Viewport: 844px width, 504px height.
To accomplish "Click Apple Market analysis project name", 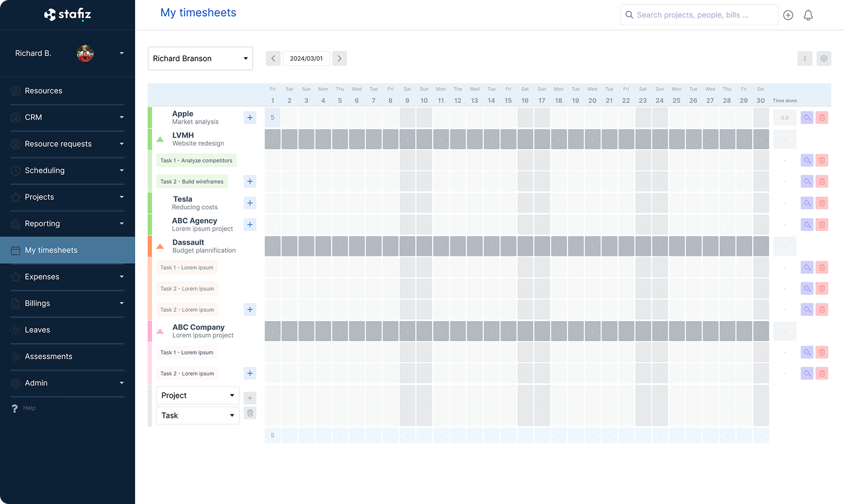I will pos(195,118).
